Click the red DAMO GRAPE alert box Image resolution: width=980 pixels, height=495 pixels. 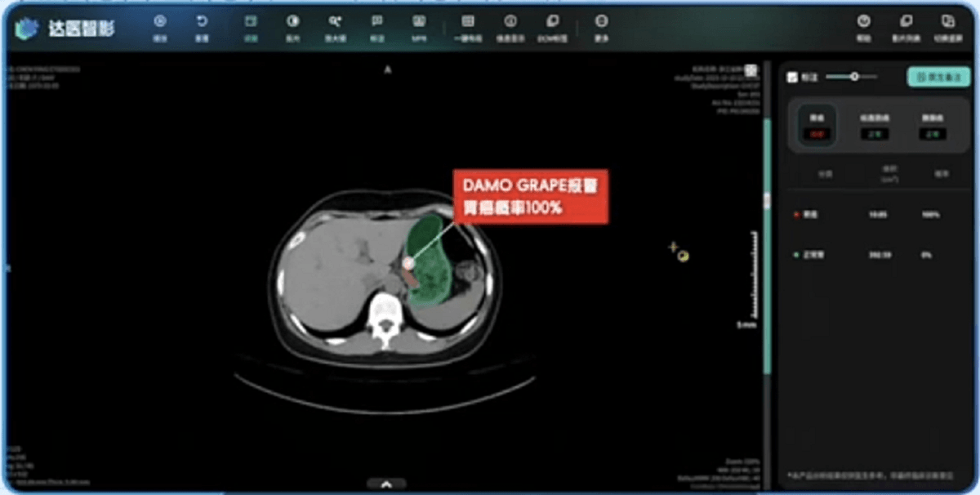coord(531,197)
